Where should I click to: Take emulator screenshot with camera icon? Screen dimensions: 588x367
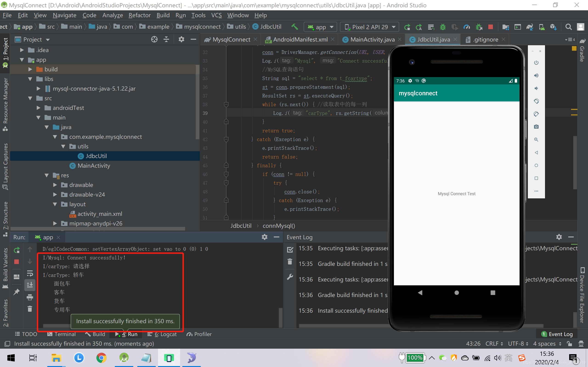536,127
